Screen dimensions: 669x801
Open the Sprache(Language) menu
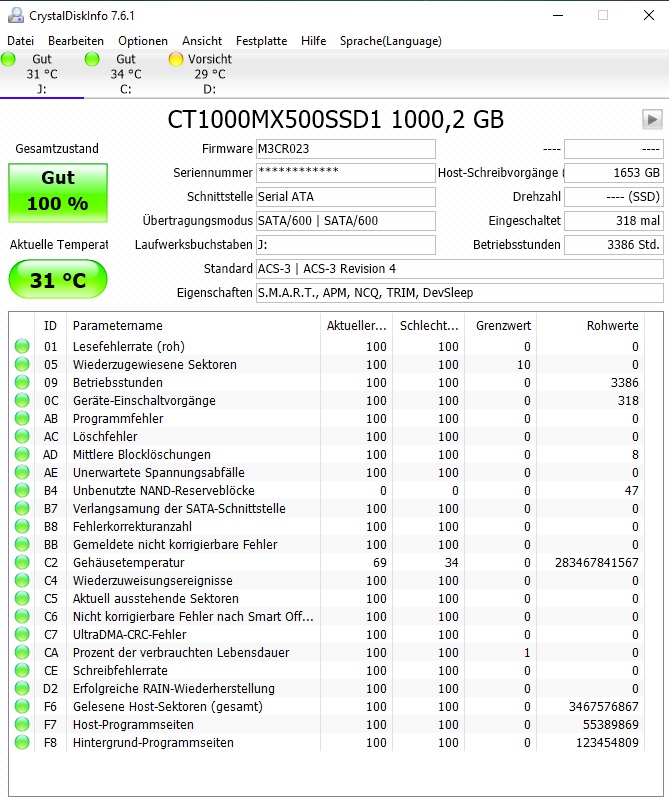(391, 41)
